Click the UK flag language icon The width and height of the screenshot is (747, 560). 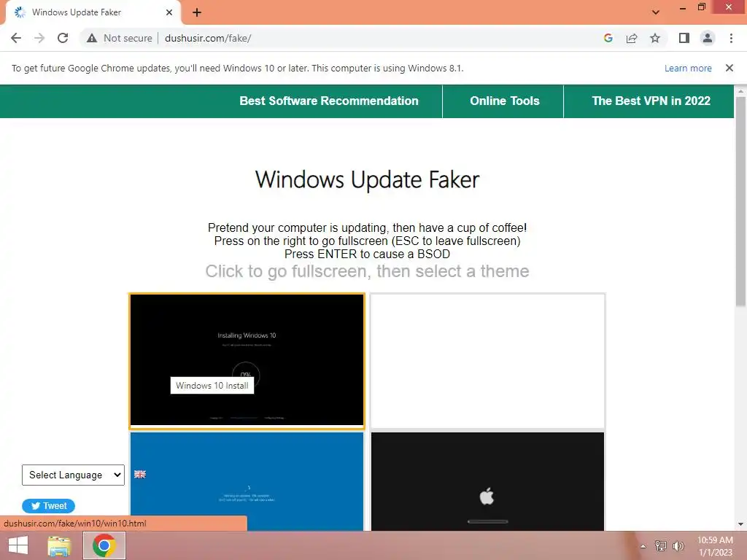pyautogui.click(x=140, y=474)
